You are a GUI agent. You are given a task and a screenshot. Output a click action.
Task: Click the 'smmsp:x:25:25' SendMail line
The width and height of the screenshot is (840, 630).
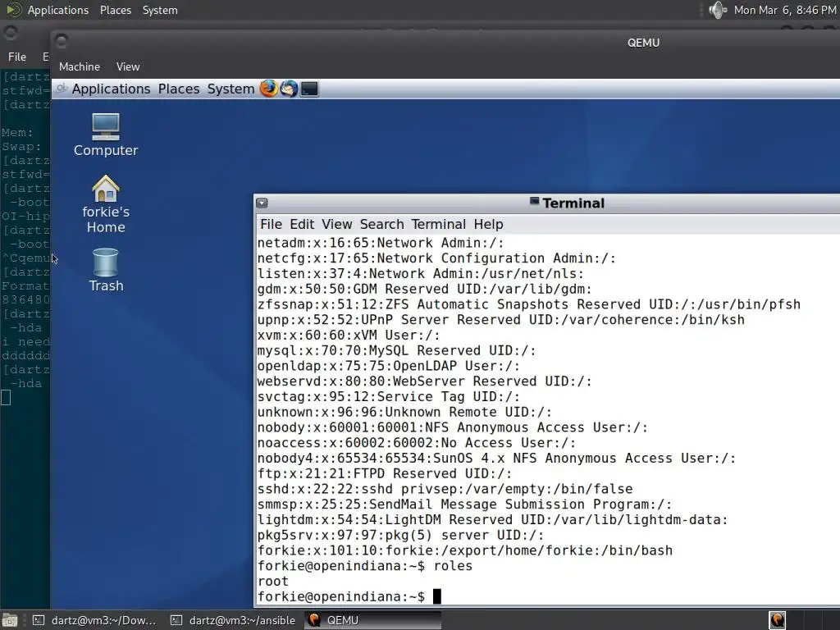464,504
